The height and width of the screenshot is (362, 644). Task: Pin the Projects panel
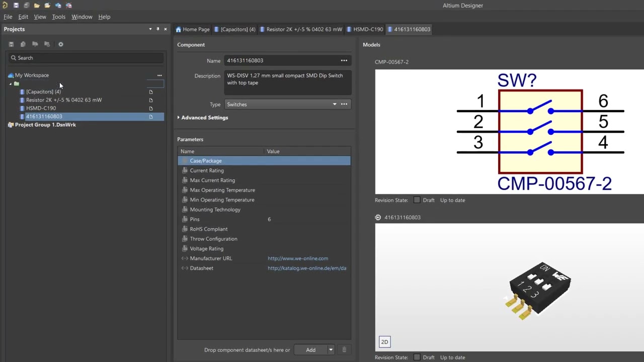tap(157, 29)
